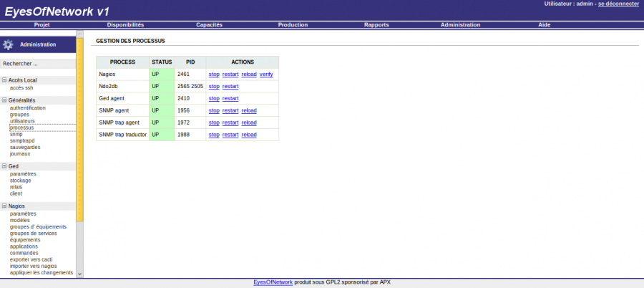The width and height of the screenshot is (644, 288).
Task: Restart the SNMP agent process
Action: 230,110
